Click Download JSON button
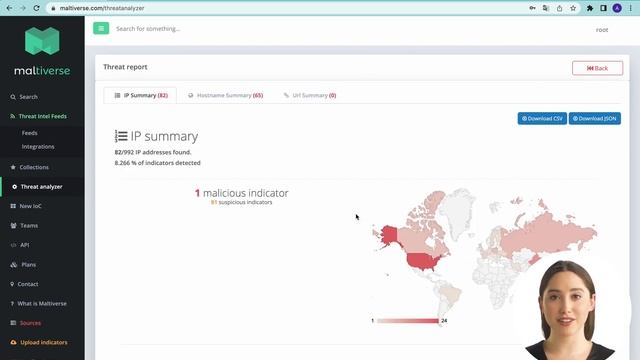This screenshot has height=360, width=640. [595, 118]
